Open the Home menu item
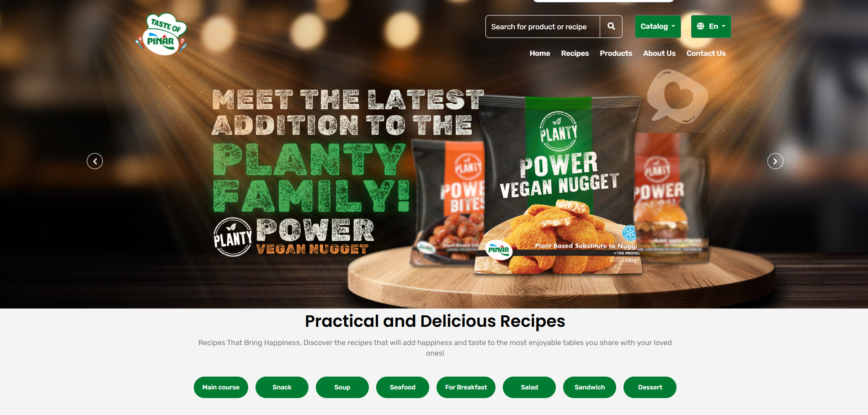The width and height of the screenshot is (868, 415). tap(540, 53)
